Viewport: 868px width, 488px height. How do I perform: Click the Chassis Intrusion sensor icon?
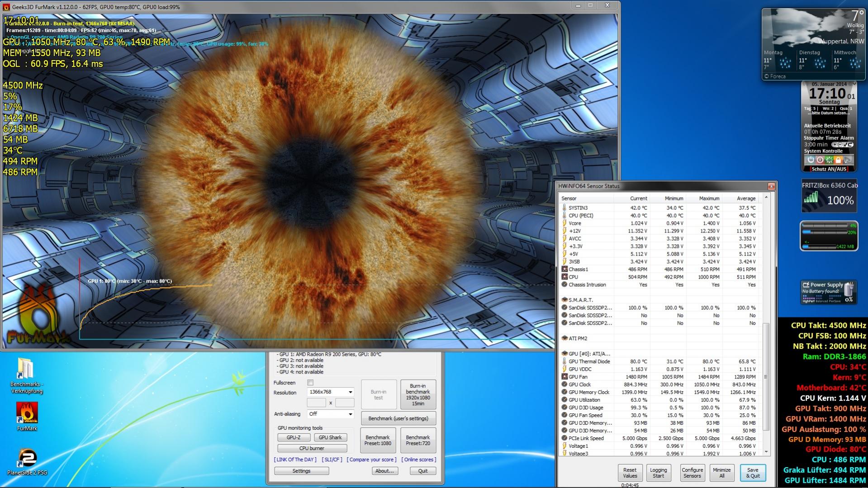(x=564, y=284)
